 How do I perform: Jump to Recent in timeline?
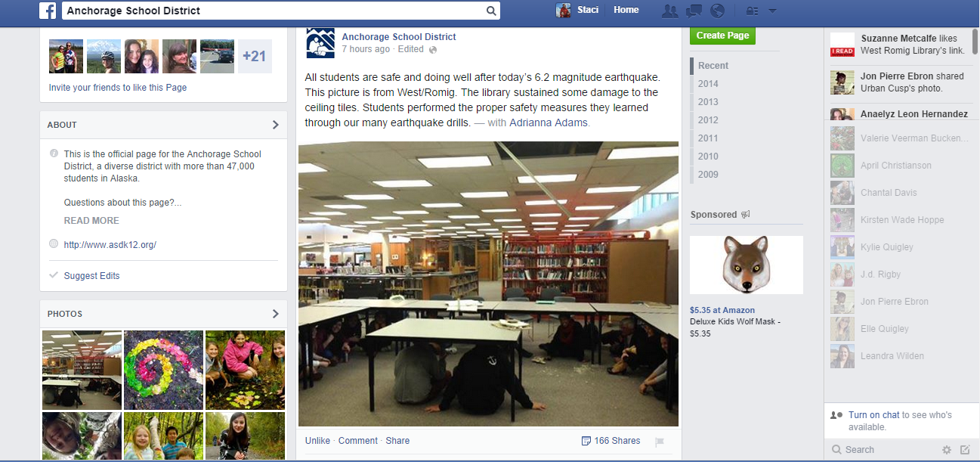click(x=713, y=66)
